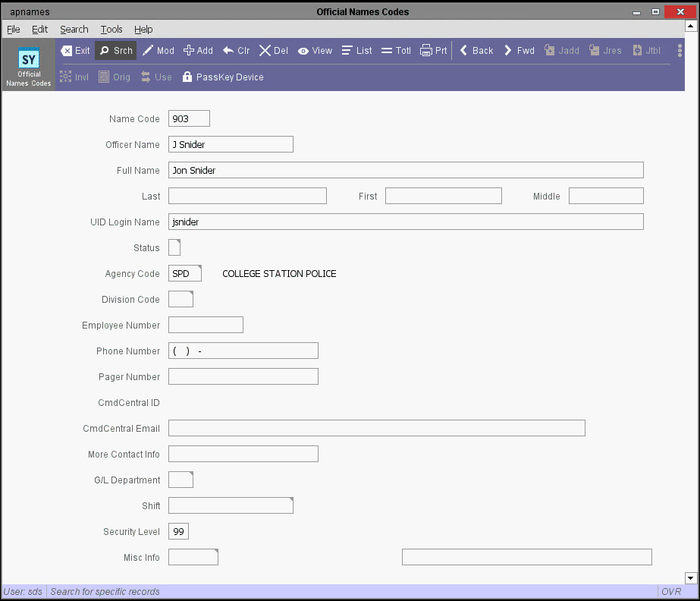Open the G/L Department lookup field
The image size is (700, 601).
click(x=180, y=480)
